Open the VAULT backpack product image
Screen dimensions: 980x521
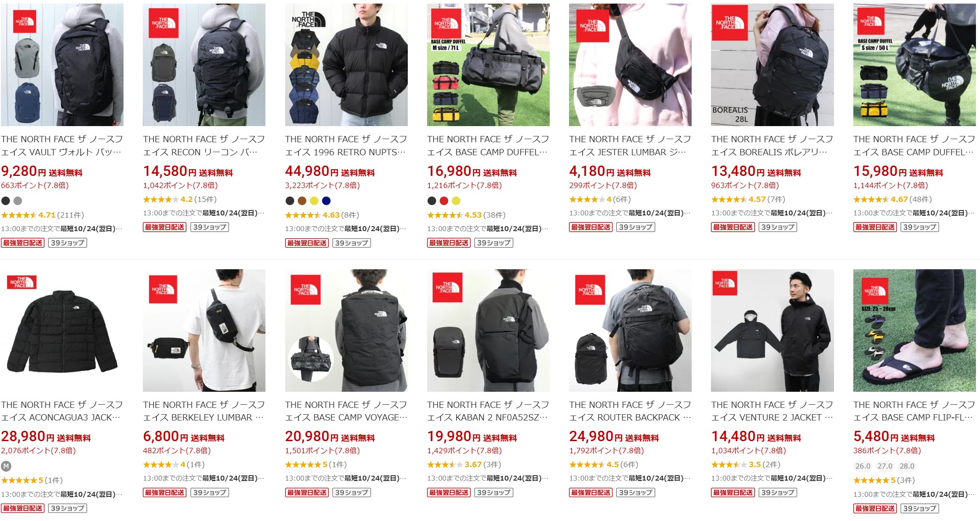click(x=62, y=65)
